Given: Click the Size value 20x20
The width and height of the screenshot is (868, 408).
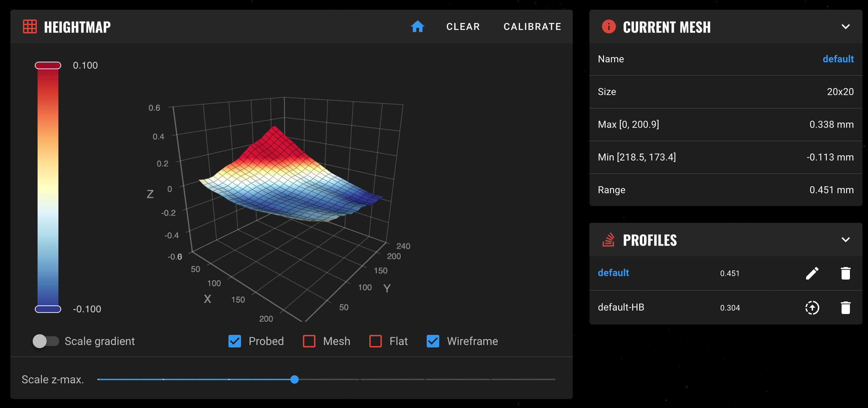Looking at the screenshot, I should pos(840,92).
